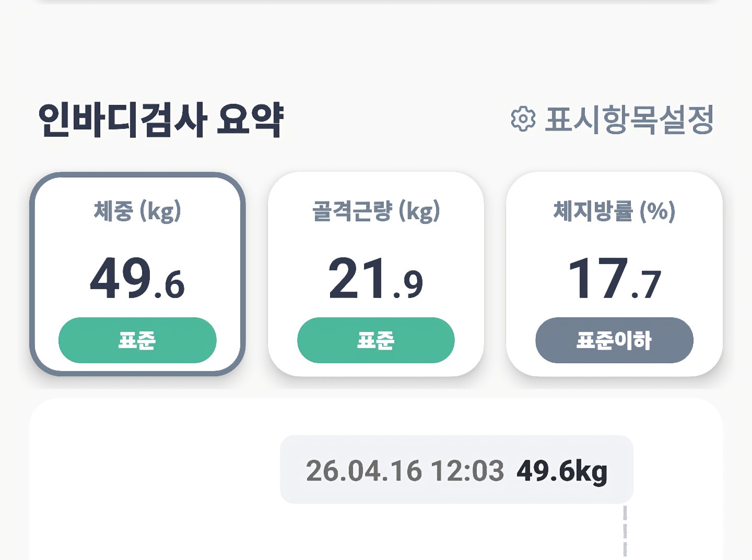Click the 인바디검사 요약 heading

tap(161, 120)
